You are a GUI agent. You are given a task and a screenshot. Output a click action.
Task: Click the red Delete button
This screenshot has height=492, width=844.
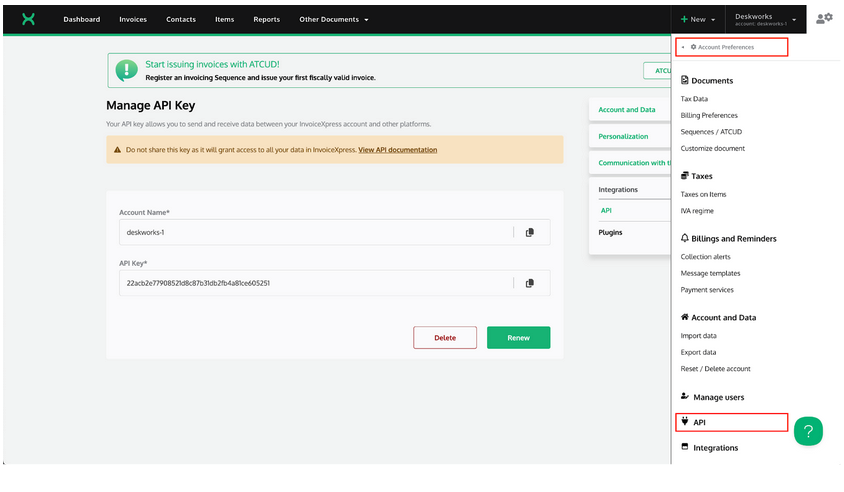445,338
